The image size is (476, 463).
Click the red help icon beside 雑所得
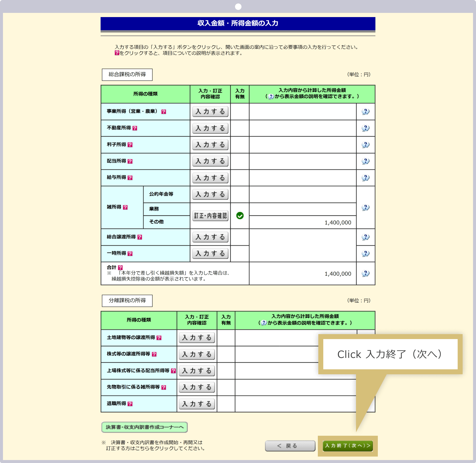click(x=125, y=207)
